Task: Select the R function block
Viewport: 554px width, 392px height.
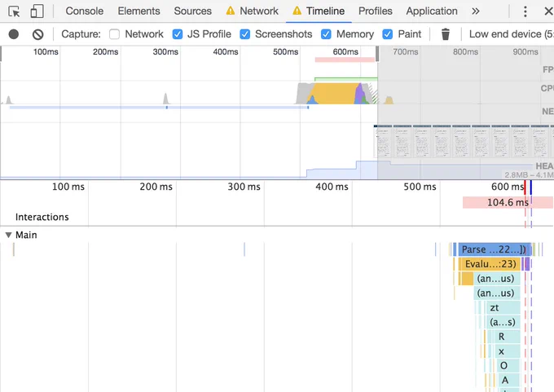Action: pos(507,337)
